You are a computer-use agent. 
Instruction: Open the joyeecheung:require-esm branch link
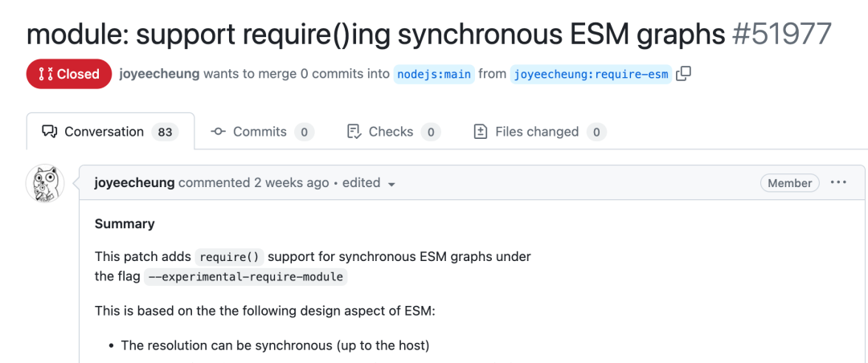tap(591, 75)
